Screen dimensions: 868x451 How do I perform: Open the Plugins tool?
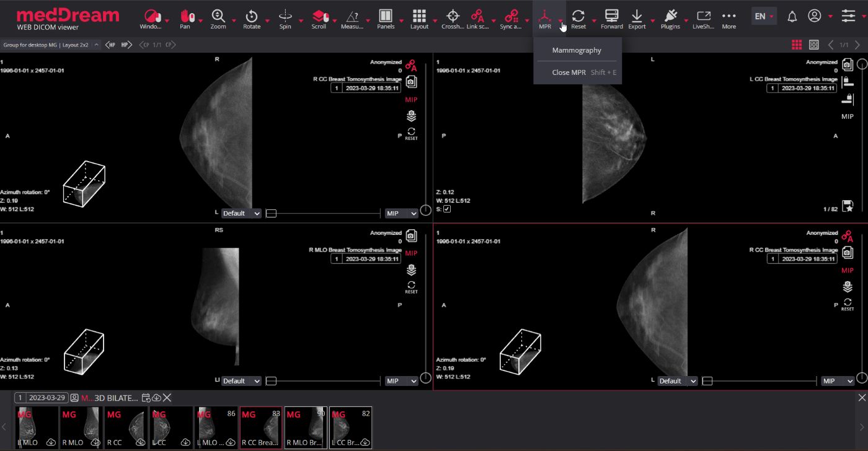(670, 18)
